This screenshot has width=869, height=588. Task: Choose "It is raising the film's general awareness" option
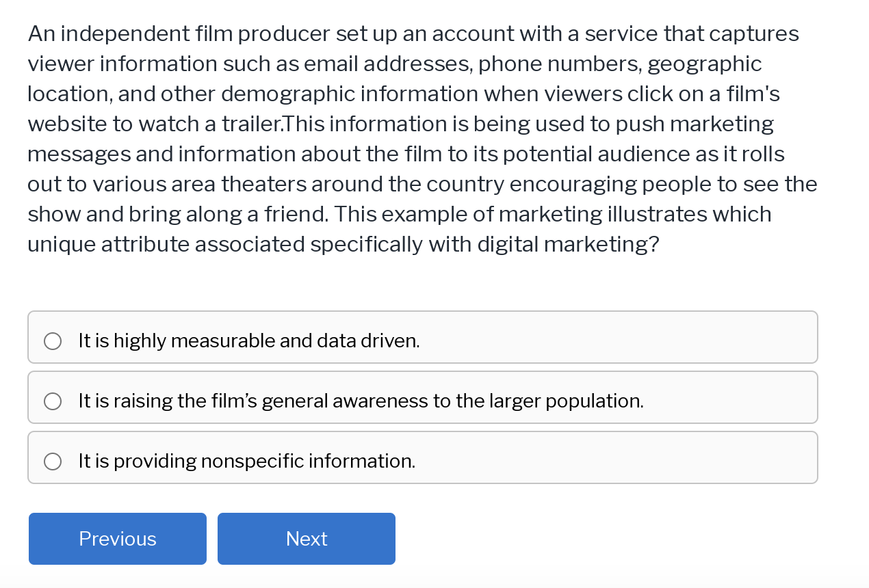(x=361, y=401)
